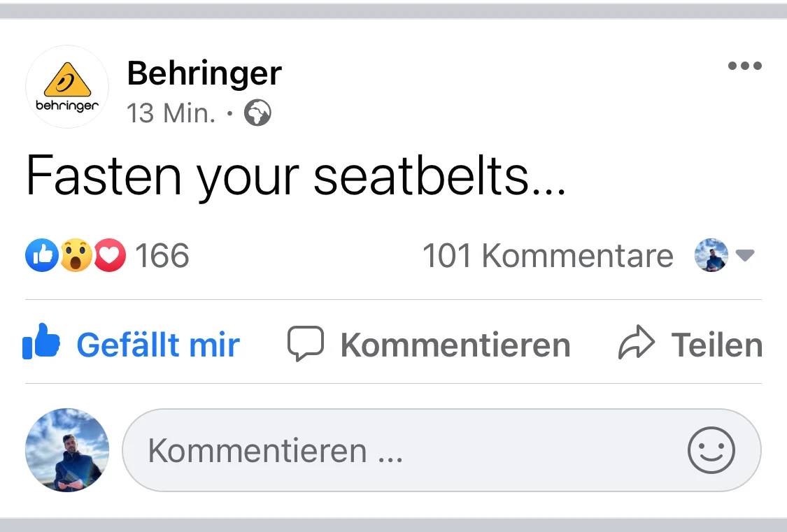Toggle the Gefällt mir text label
Image resolution: width=787 pixels, height=532 pixels.
pos(158,345)
